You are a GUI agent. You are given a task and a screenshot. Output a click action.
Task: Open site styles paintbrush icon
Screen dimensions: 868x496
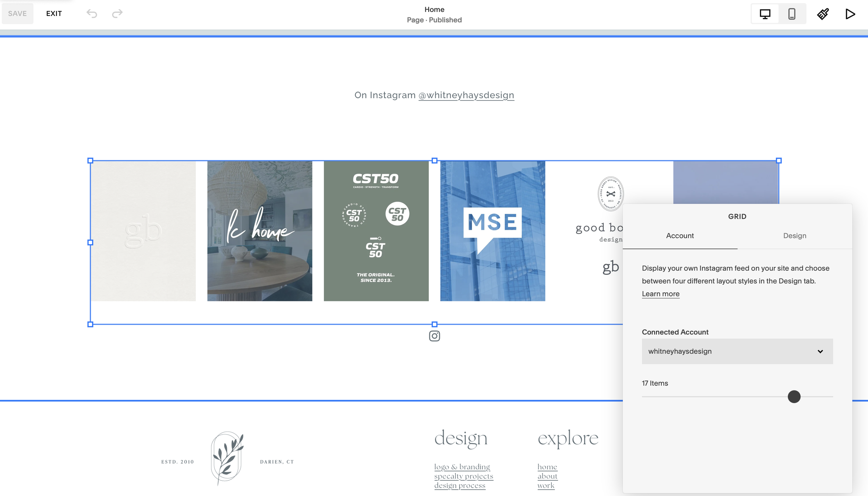click(823, 14)
